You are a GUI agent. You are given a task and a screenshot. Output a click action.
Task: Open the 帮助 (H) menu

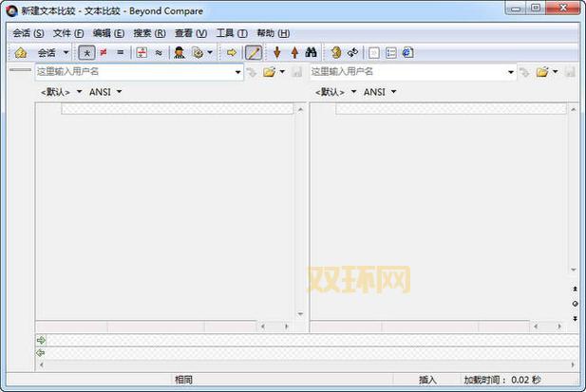pyautogui.click(x=274, y=33)
